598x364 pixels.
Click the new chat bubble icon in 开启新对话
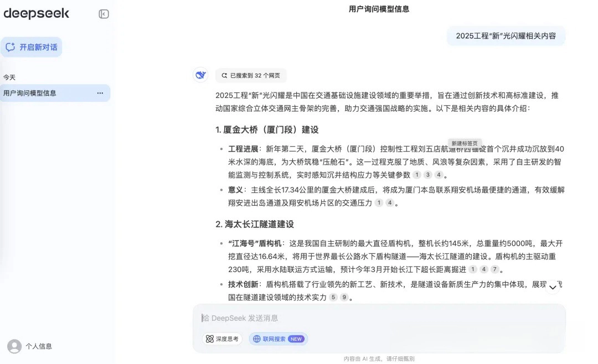(x=11, y=47)
